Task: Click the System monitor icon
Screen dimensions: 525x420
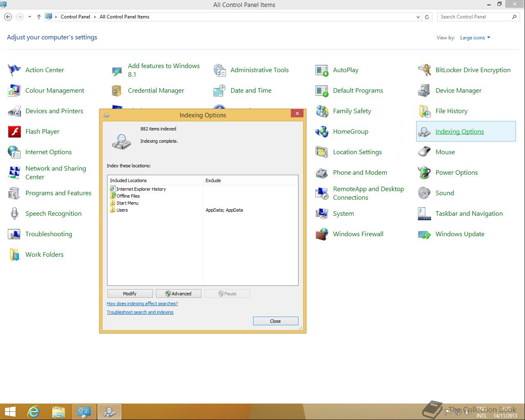Action: 322,214
